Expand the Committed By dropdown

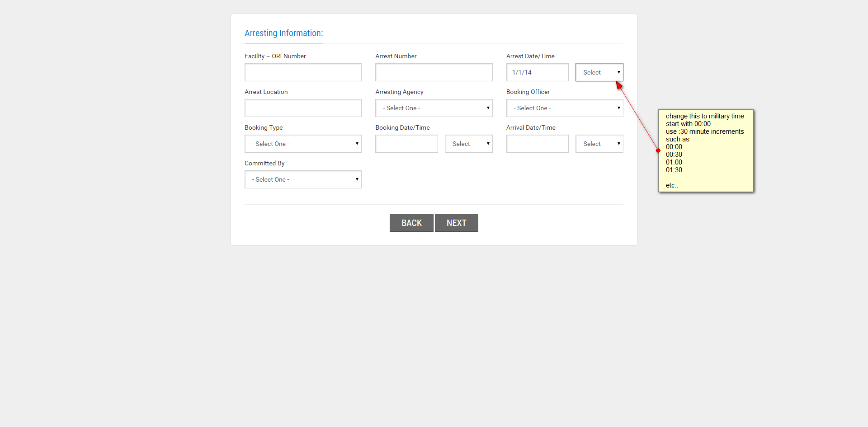[x=303, y=179]
